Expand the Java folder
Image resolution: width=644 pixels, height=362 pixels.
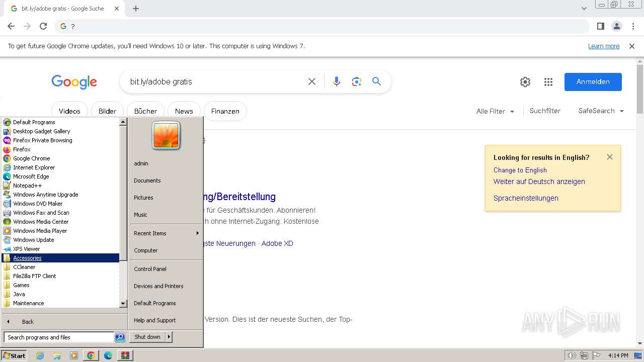click(x=60, y=294)
